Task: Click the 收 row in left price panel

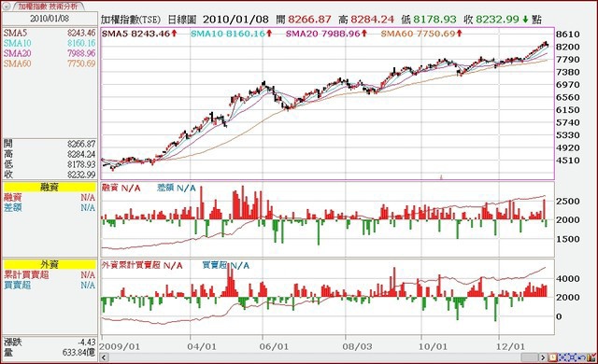Action: [x=50, y=175]
